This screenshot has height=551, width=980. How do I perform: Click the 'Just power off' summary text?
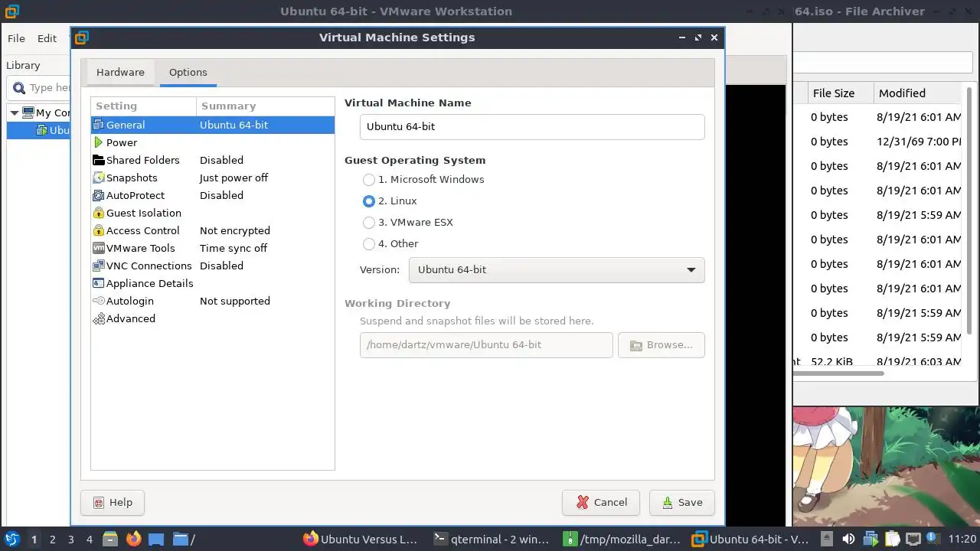tap(234, 178)
